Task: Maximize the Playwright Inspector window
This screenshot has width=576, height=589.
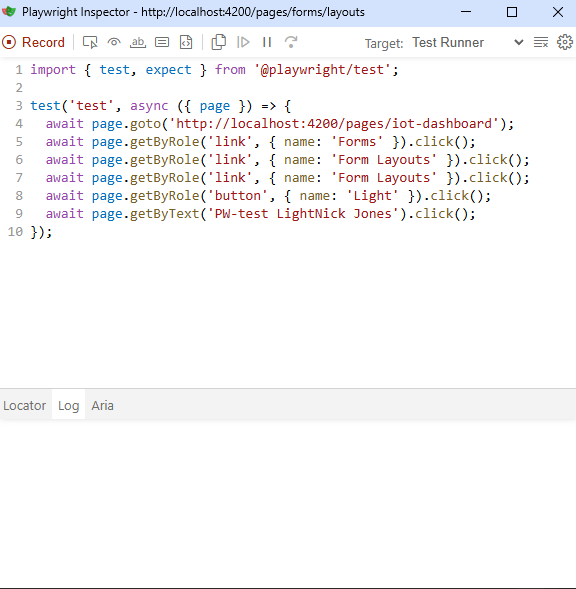Action: click(512, 12)
